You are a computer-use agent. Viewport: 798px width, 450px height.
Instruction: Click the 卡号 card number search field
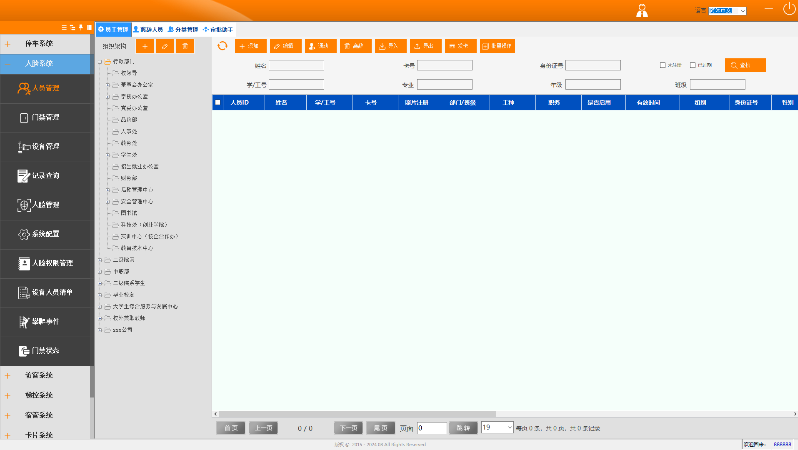pyautogui.click(x=445, y=65)
